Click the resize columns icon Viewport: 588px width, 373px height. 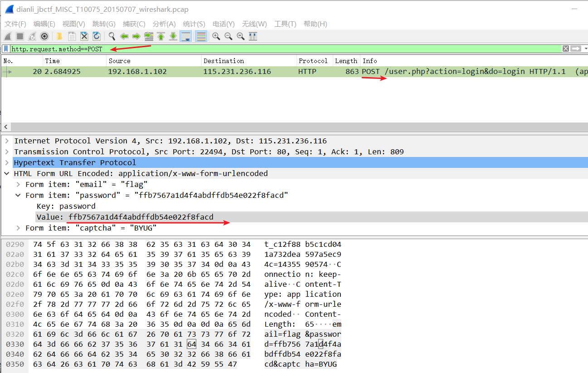point(252,36)
